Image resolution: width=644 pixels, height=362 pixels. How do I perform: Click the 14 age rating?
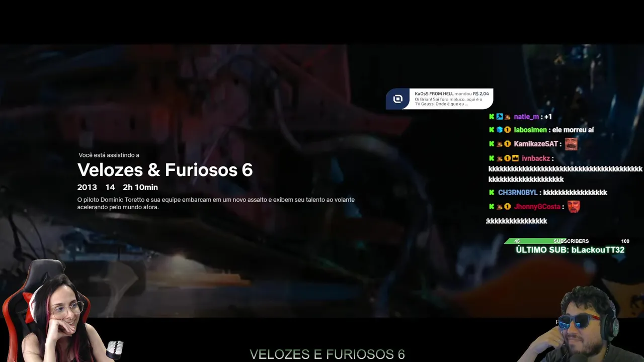[110, 187]
